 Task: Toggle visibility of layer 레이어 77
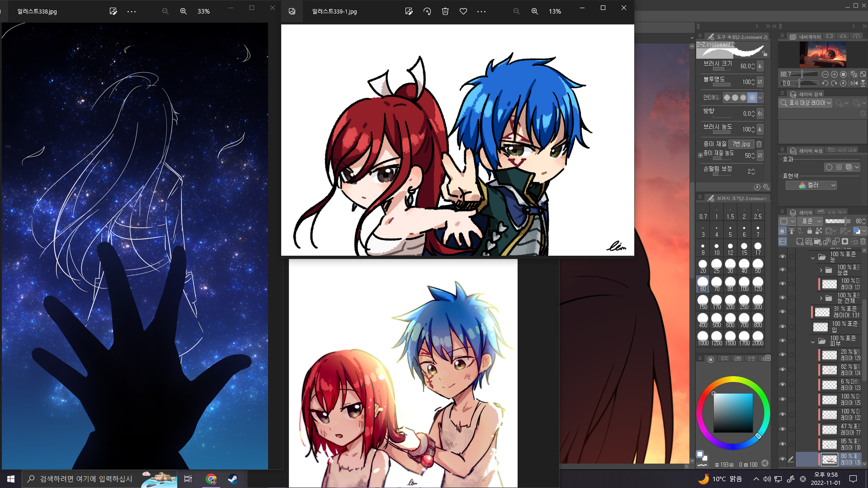(x=783, y=429)
